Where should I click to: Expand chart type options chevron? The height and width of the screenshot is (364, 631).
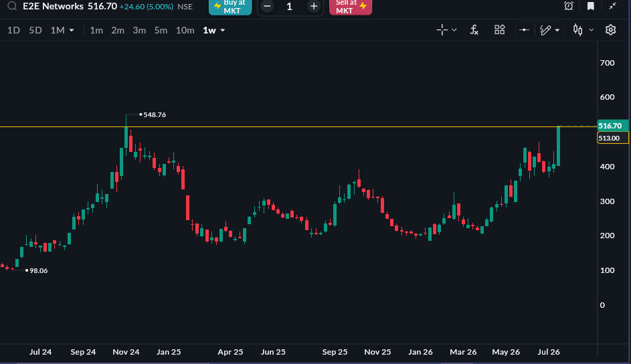(x=591, y=30)
